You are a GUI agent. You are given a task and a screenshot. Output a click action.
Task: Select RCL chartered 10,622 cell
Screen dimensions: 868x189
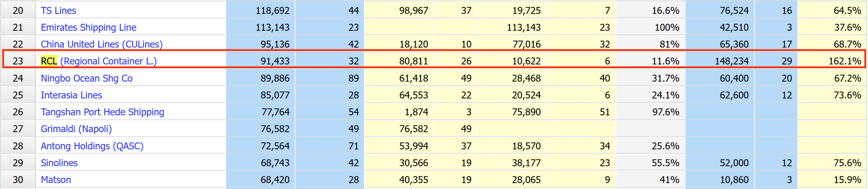click(512, 61)
